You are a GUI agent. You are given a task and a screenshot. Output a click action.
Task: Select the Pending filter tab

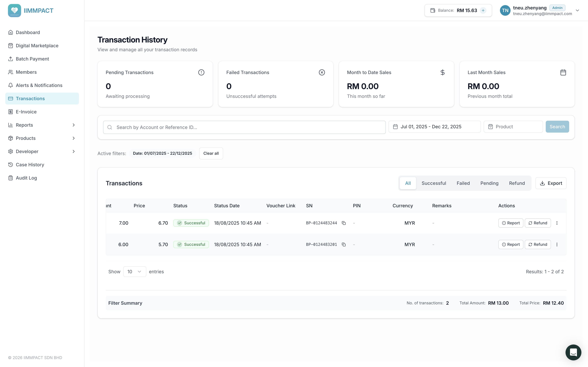point(489,183)
